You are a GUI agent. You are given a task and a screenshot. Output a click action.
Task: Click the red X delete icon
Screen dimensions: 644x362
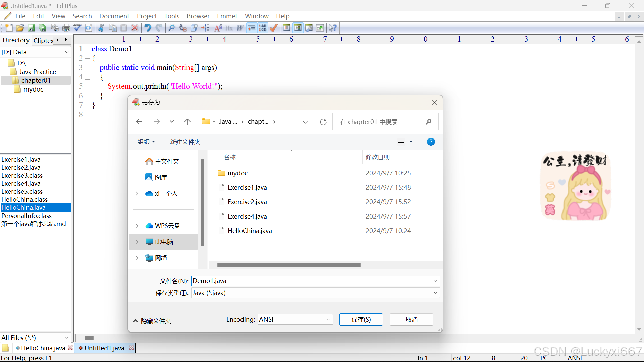click(x=135, y=28)
